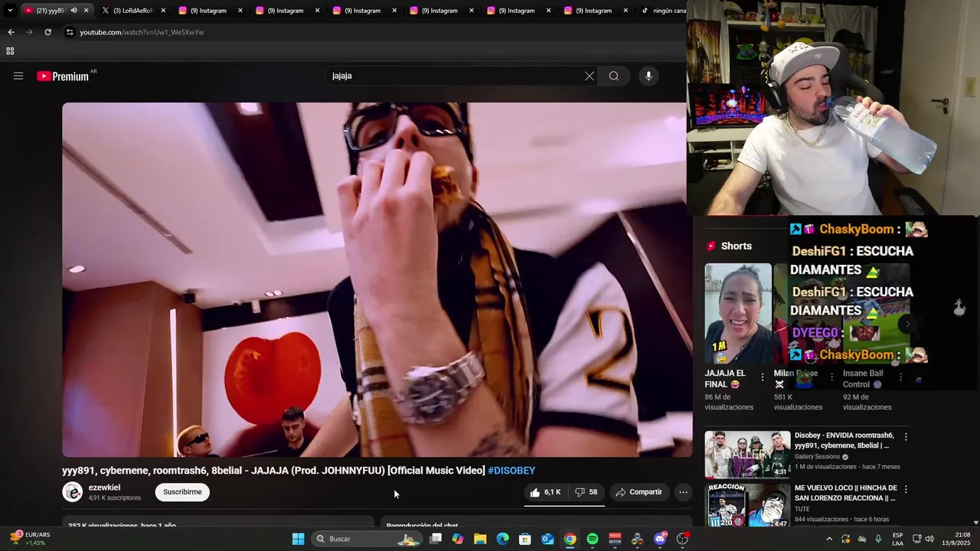Click the Suscribirme button
Screen dimensions: 980x551
[x=182, y=492]
